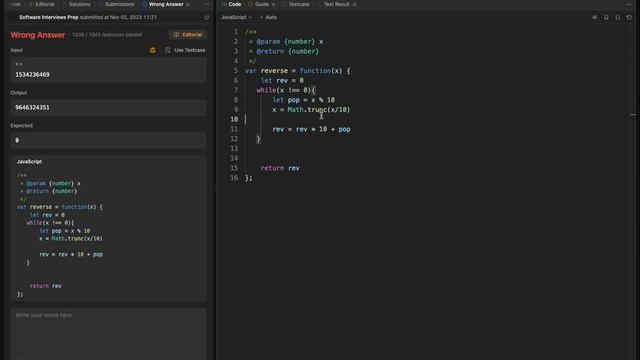Image resolution: width=640 pixels, height=360 pixels.
Task: Click 'let pop = x % 10' editor line
Action: [304, 100]
